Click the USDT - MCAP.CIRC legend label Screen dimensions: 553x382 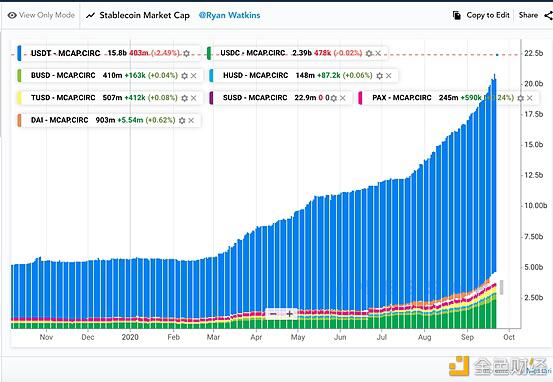[66, 53]
